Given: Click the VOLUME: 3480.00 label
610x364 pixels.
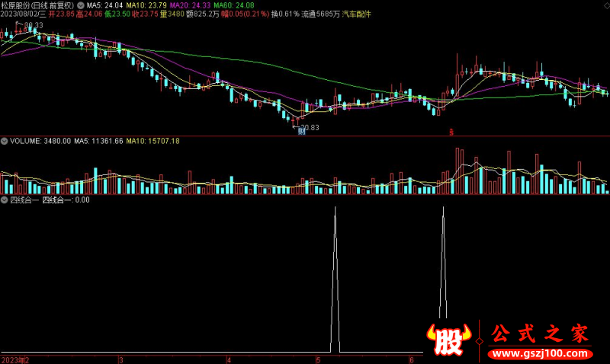Looking at the screenshot, I should coord(40,142).
